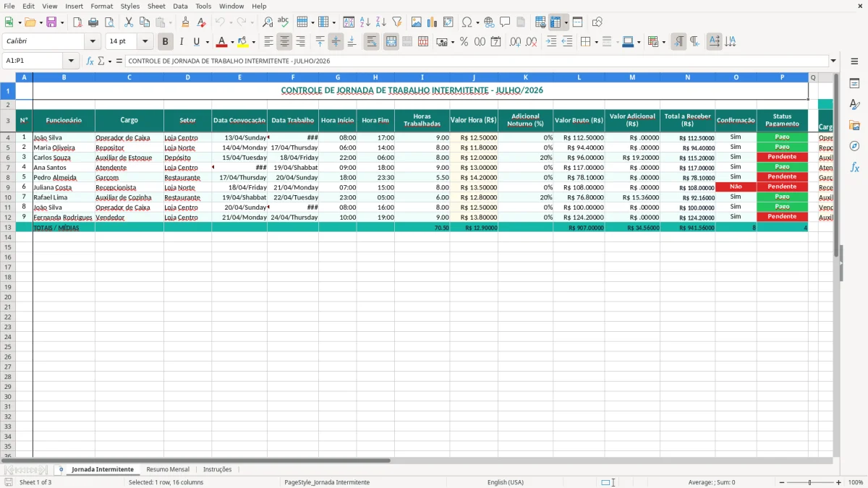Open the Format menu

[102, 6]
